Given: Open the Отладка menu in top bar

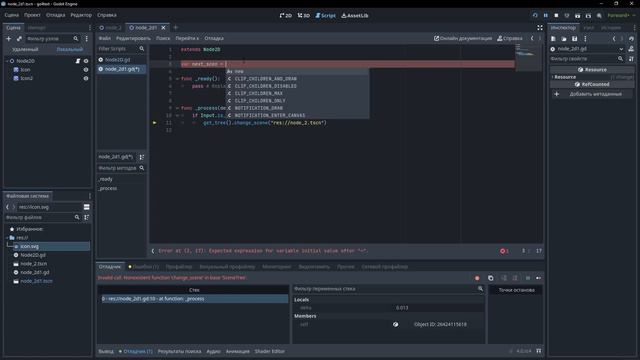Looking at the screenshot, I should (56, 15).
